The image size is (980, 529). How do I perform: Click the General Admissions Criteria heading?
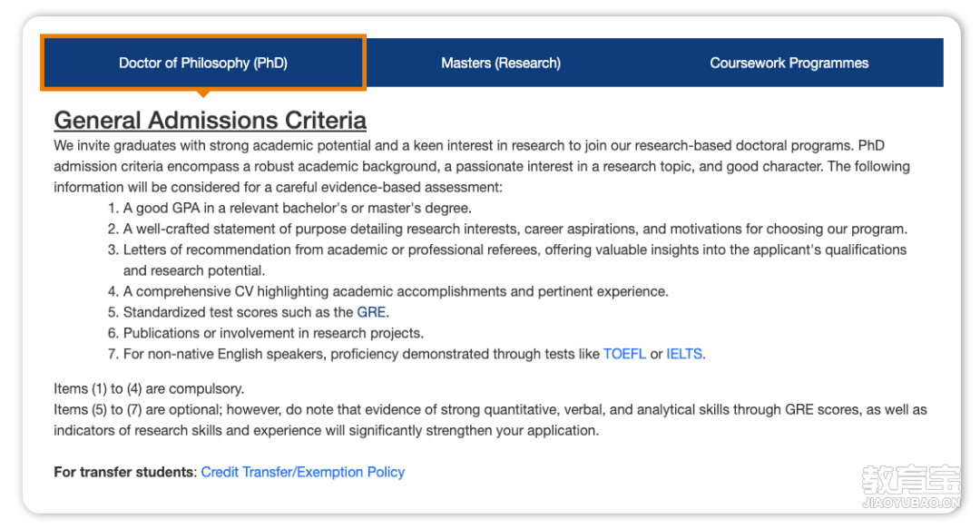point(210,120)
